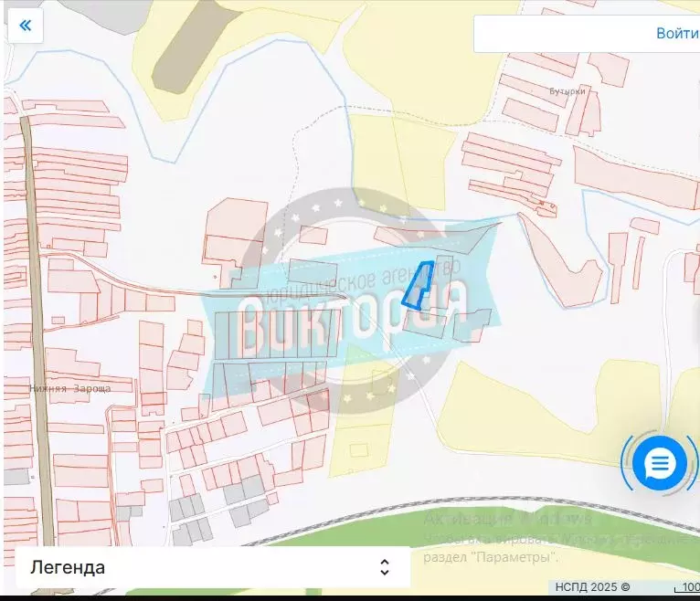The width and height of the screenshot is (700, 601).
Task: Select the blue highlighted land parcel
Action: pos(419,287)
